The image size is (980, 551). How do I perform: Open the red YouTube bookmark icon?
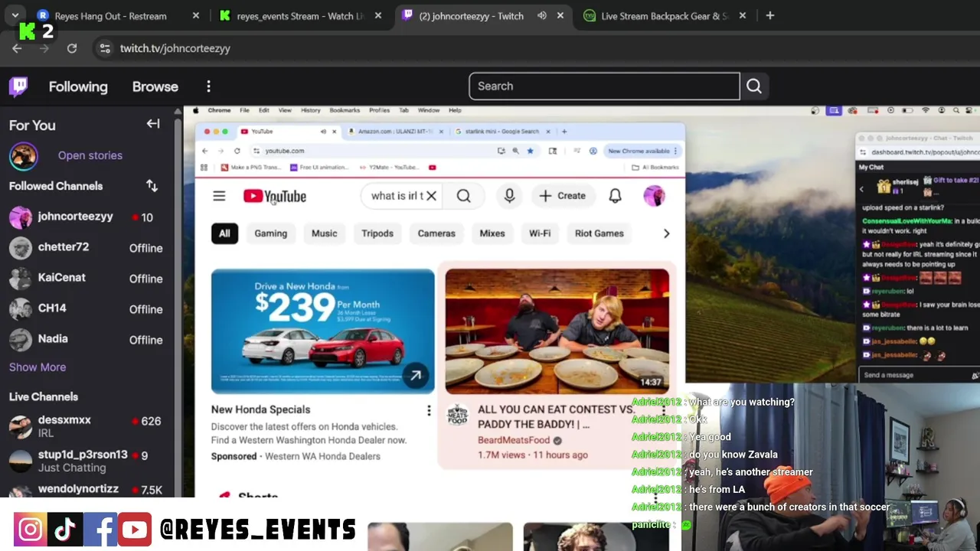tap(432, 168)
